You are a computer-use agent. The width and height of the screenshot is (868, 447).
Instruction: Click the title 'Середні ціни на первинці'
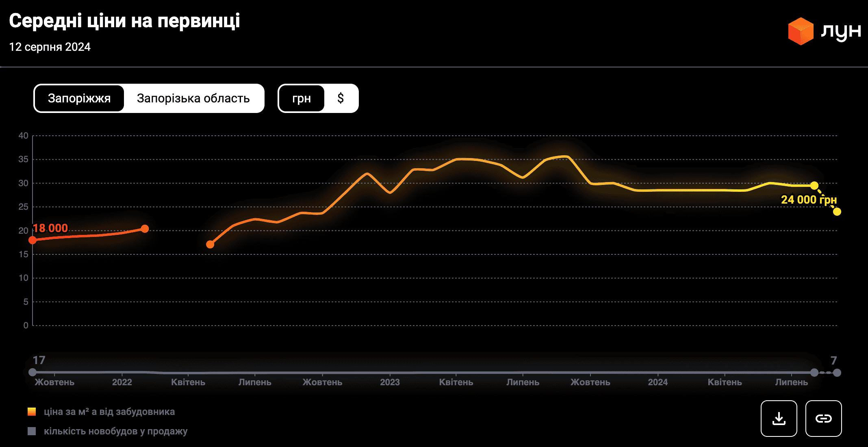click(x=124, y=21)
